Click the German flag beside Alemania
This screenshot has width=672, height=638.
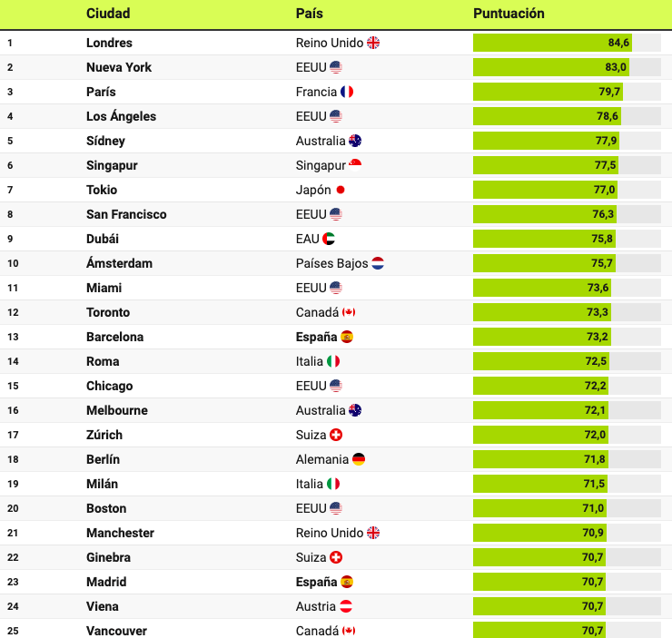pyautogui.click(x=359, y=459)
